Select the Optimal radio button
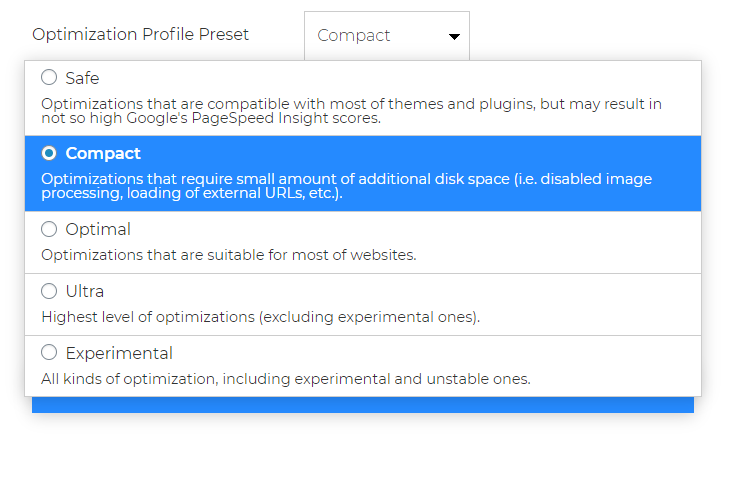 point(49,229)
